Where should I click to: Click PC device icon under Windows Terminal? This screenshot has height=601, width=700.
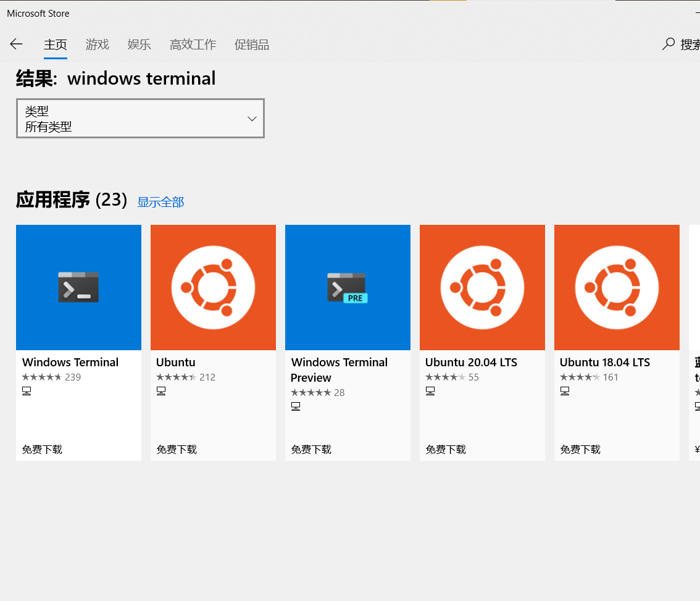click(27, 391)
